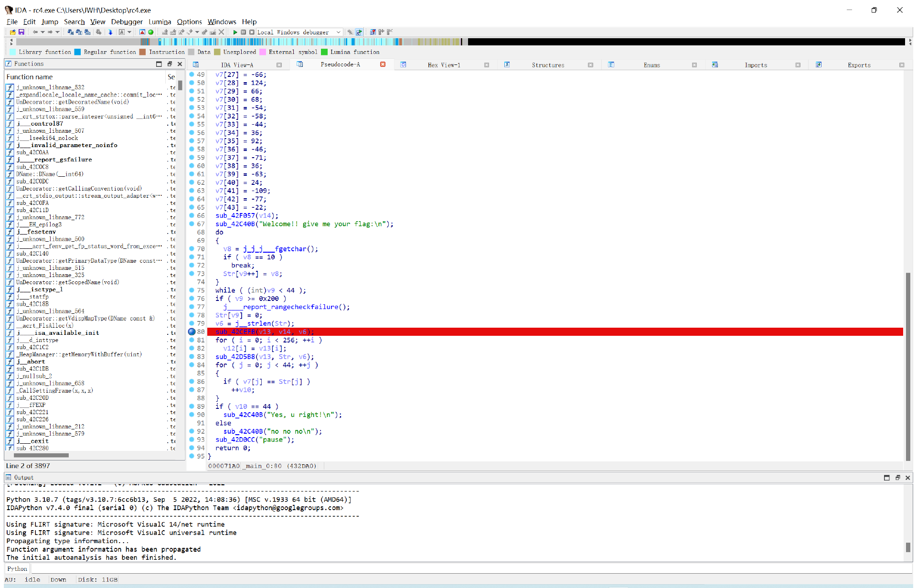Open the dropdown next to text search
917x588 pixels.
pos(129,32)
